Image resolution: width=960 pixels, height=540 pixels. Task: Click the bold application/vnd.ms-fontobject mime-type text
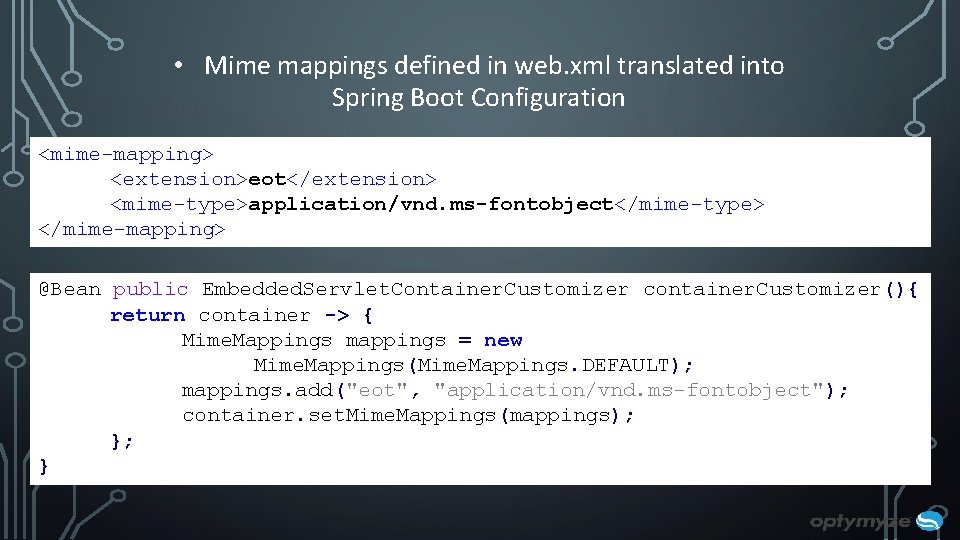pos(430,204)
